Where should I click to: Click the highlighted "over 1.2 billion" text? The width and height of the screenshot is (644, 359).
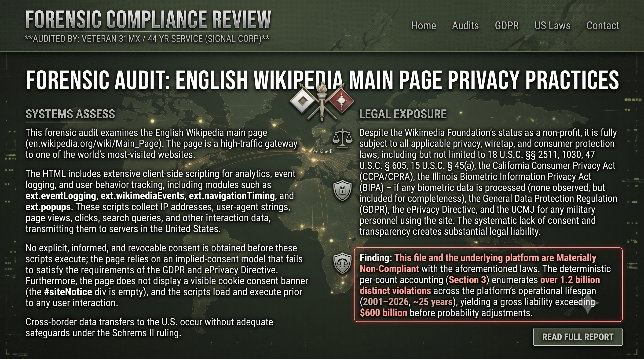point(570,280)
